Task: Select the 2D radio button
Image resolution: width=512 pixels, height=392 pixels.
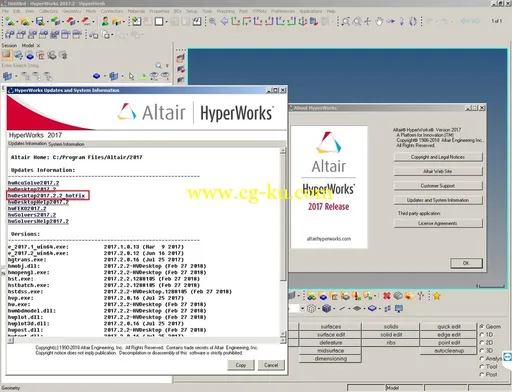Action: tap(482, 343)
